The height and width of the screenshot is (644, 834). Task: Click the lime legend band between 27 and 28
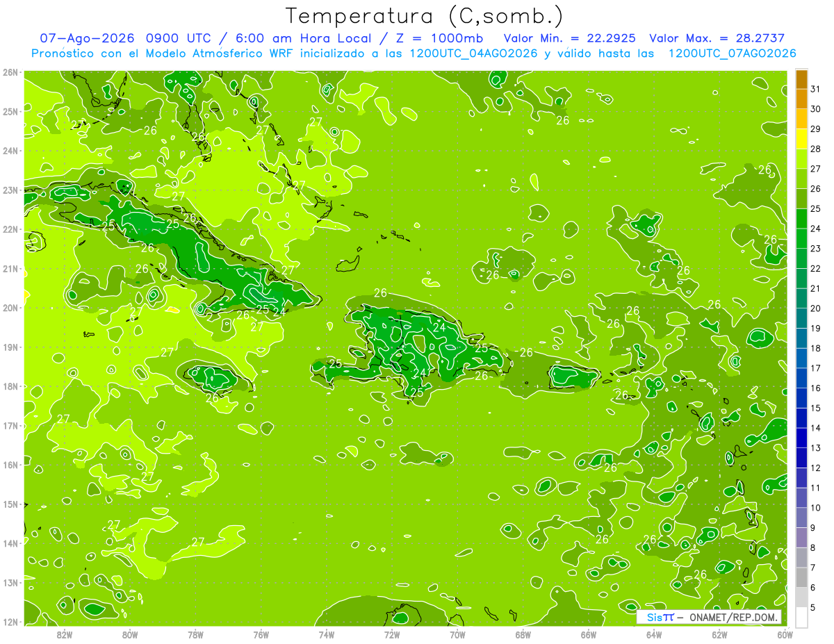(801, 159)
